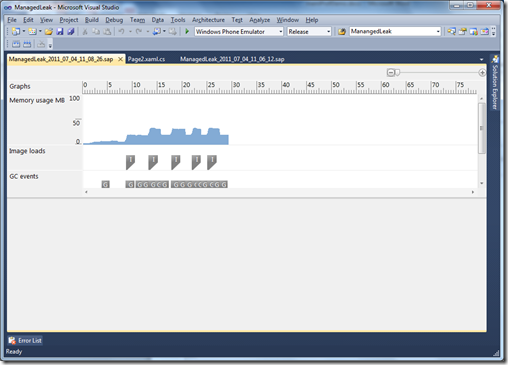The height and width of the screenshot is (365, 508).
Task: Zoom in timeline with plus icon
Action: pyautogui.click(x=482, y=72)
